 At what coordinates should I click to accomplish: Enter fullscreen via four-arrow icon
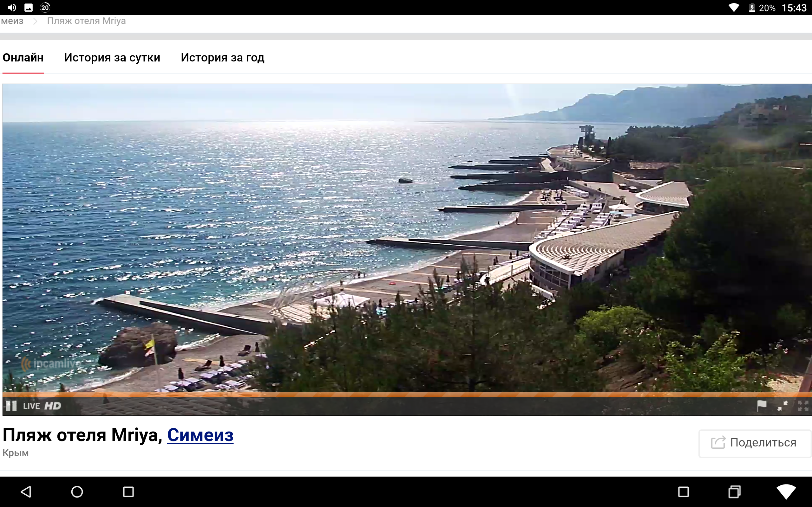tap(803, 406)
